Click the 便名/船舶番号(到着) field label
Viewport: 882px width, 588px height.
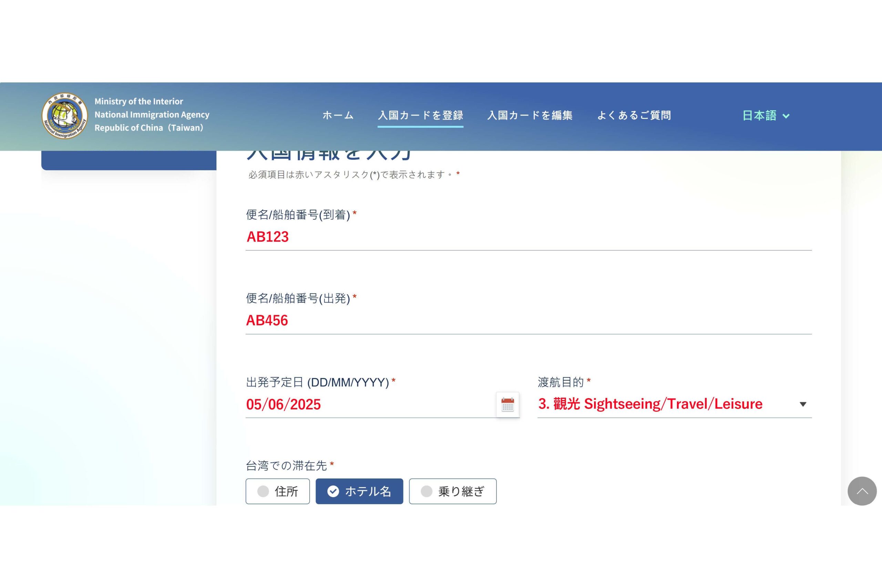pyautogui.click(x=298, y=215)
